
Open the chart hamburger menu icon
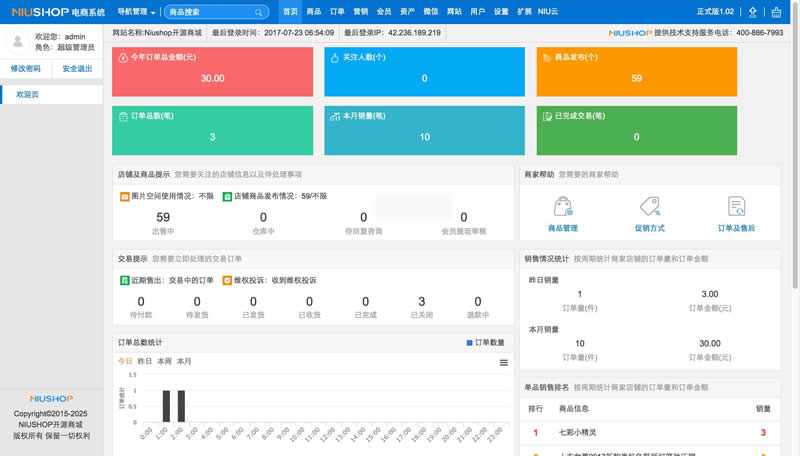point(504,362)
